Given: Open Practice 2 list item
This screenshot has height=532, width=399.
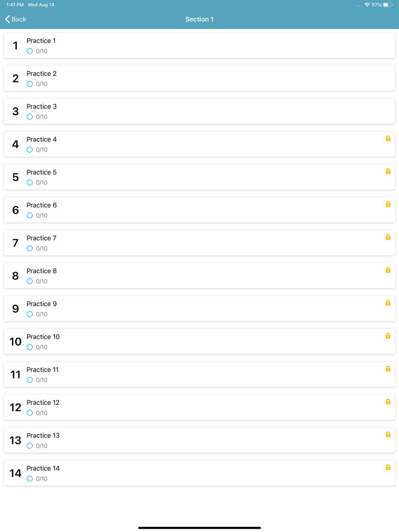Looking at the screenshot, I should (x=199, y=79).
